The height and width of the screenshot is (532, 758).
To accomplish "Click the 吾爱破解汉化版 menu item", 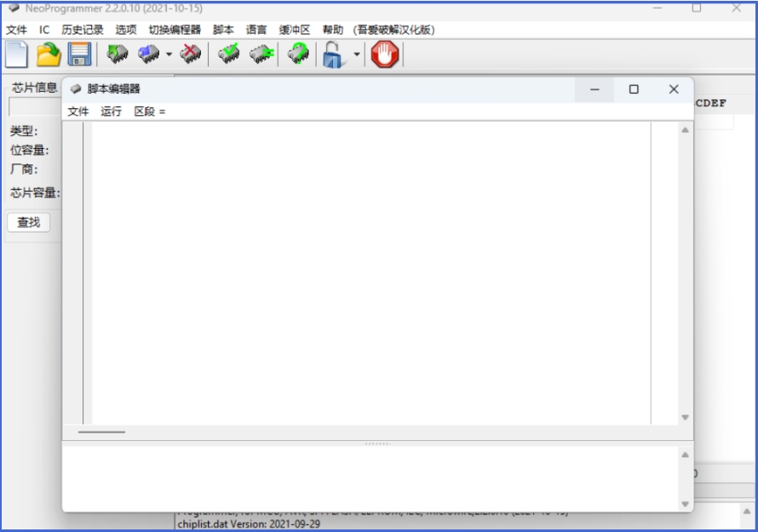I will (x=394, y=30).
